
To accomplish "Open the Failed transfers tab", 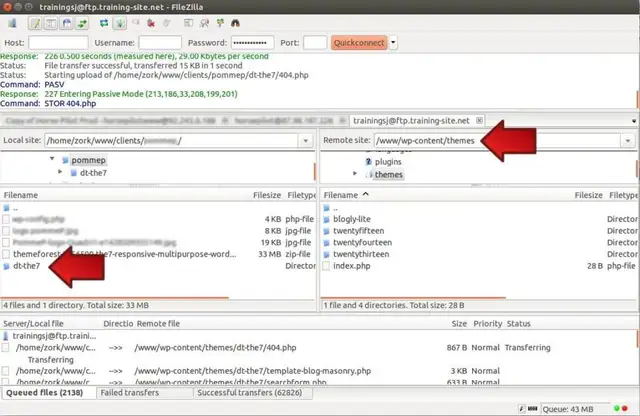I will [144, 393].
